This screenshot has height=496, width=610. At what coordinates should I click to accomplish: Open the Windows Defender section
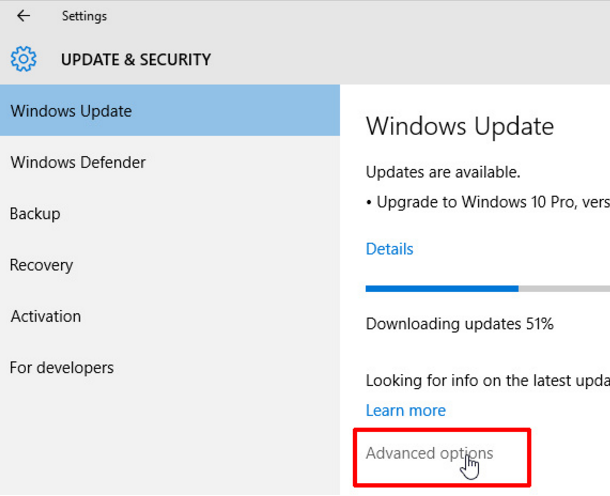pyautogui.click(x=78, y=162)
